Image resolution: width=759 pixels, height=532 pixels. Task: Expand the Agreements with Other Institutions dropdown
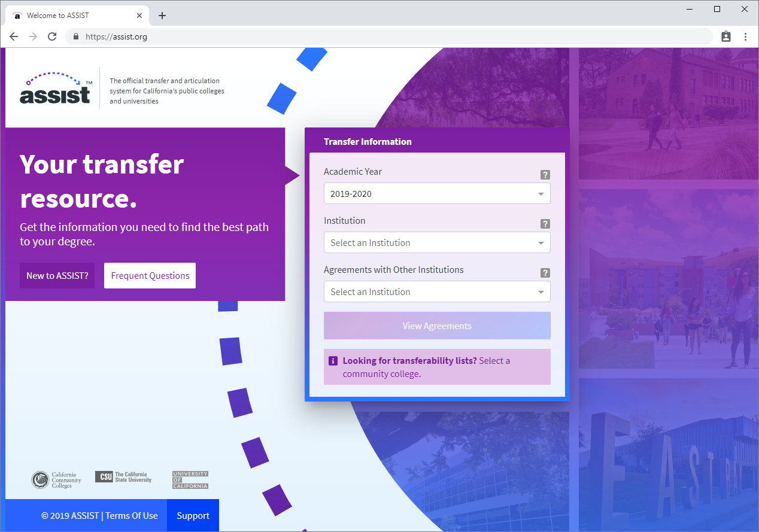click(436, 292)
